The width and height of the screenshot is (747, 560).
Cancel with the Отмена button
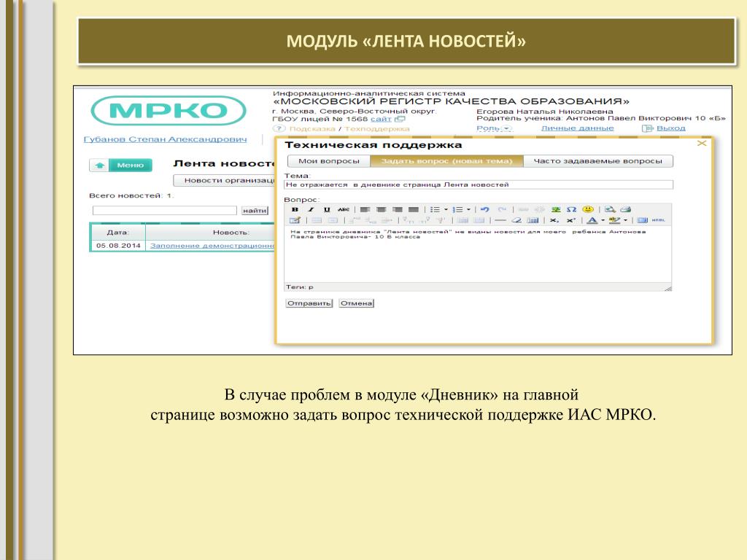point(356,303)
